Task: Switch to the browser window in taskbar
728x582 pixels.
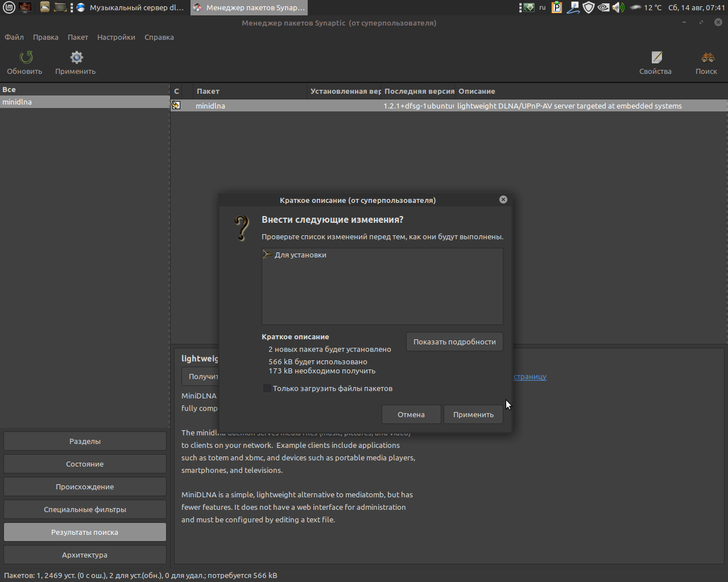Action: [131, 7]
